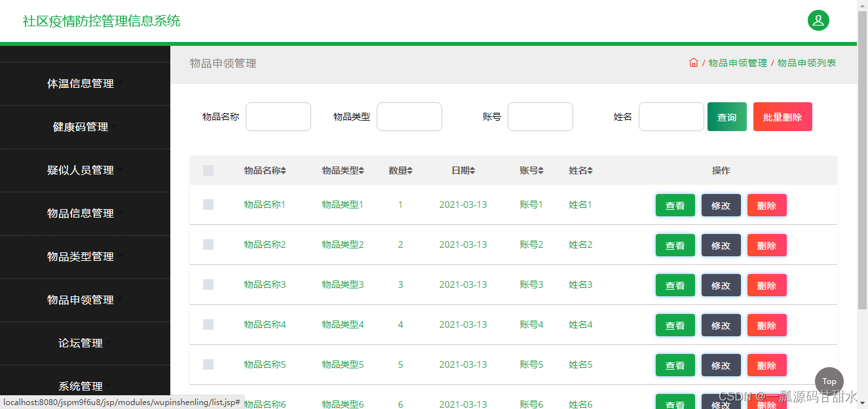
Task: Sort table by 日期 column arrows
Action: (x=472, y=170)
